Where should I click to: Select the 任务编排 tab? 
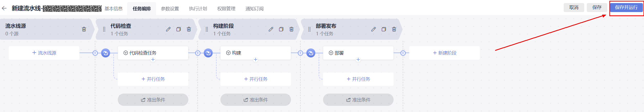(x=142, y=9)
